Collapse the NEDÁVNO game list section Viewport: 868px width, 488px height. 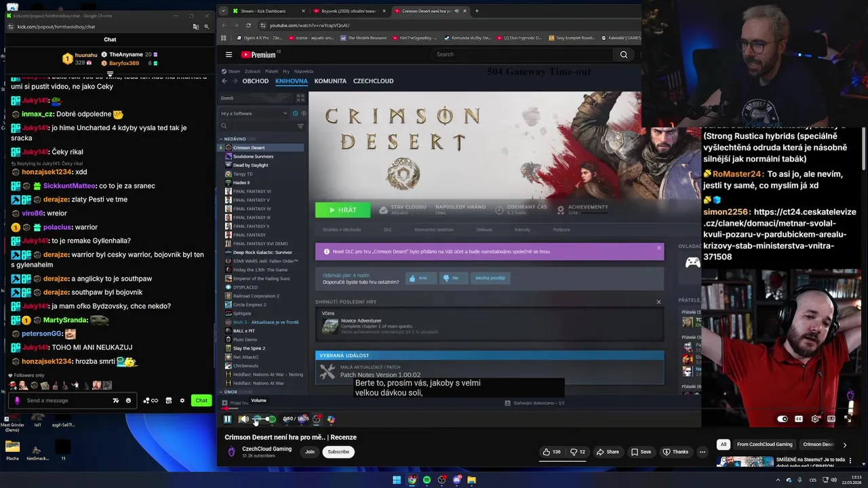point(220,139)
